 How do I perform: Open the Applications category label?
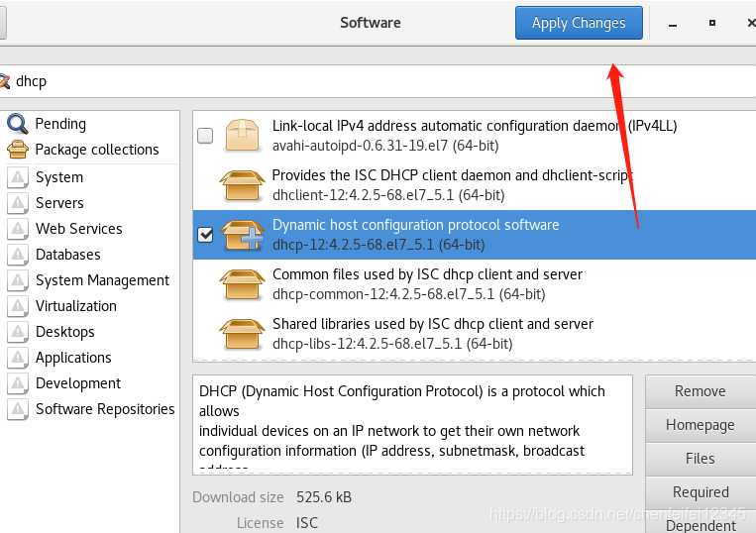[73, 358]
